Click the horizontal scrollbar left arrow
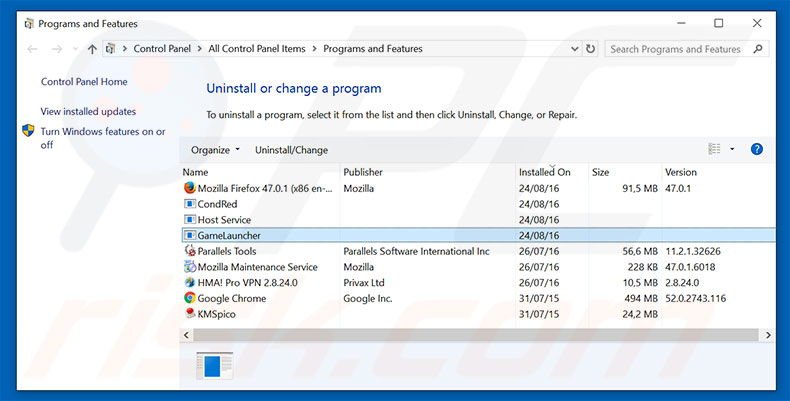The width and height of the screenshot is (790, 401). 186,335
